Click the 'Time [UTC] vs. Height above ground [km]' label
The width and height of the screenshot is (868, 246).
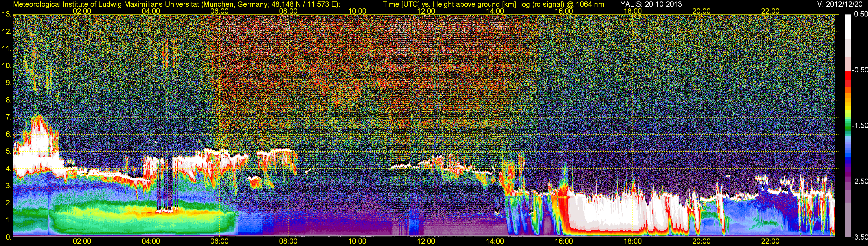450,4
